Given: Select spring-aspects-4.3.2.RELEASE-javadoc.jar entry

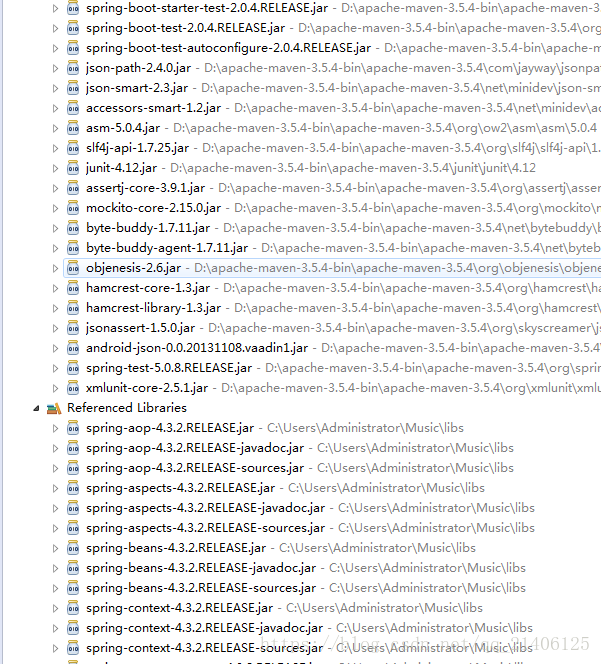Looking at the screenshot, I should tap(205, 508).
